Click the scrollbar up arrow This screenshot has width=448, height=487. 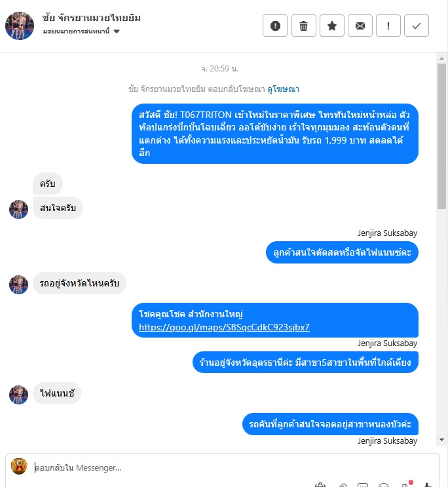click(x=442, y=58)
